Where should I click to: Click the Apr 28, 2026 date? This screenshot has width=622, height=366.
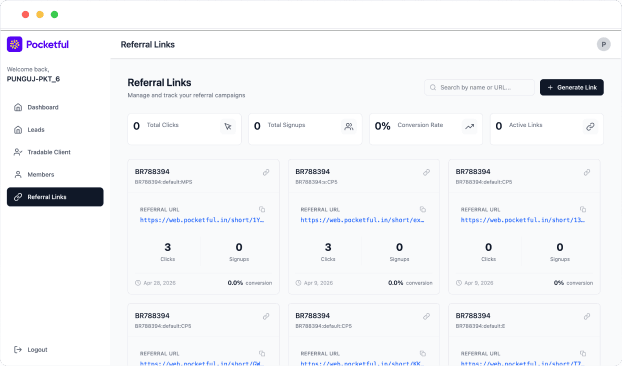point(159,283)
